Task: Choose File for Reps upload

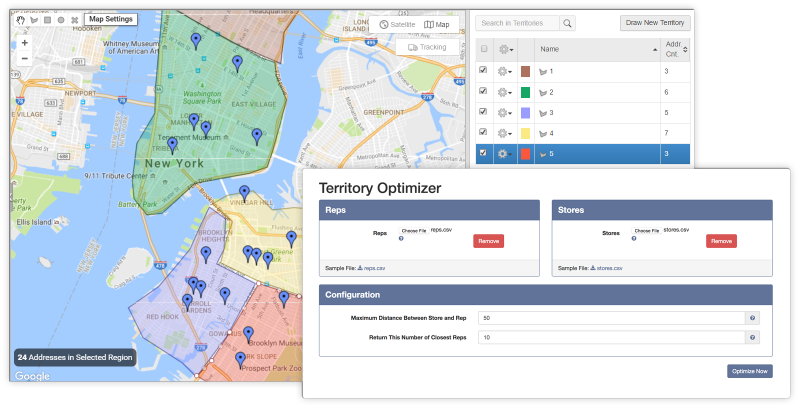Action: pyautogui.click(x=414, y=231)
